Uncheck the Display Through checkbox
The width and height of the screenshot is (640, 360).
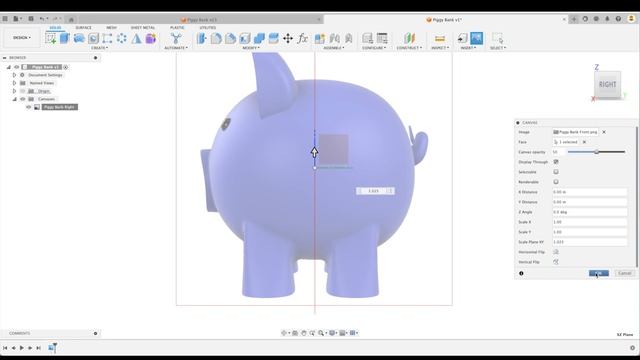556,162
